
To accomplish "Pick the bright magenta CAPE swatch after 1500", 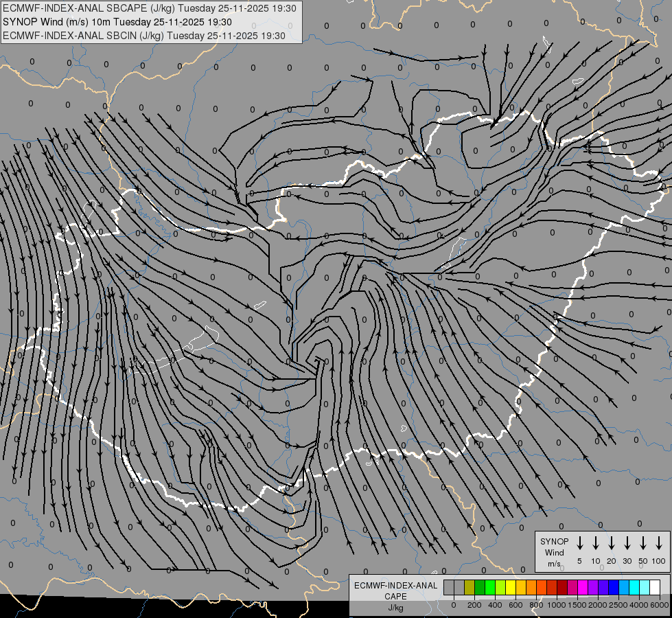I will (583, 587).
